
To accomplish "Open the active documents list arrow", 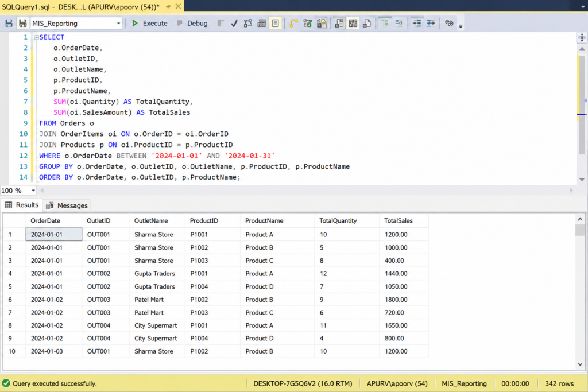I will coord(583,7).
